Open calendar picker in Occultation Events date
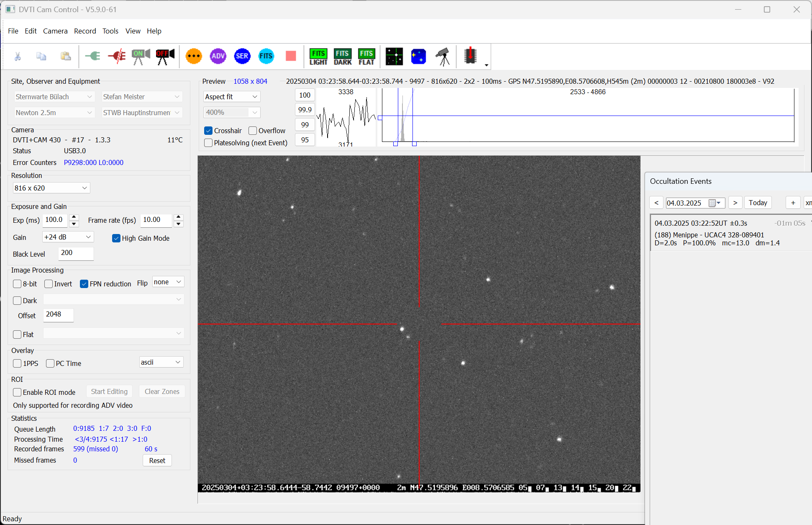Screen dimensions: 812x525 (715, 203)
